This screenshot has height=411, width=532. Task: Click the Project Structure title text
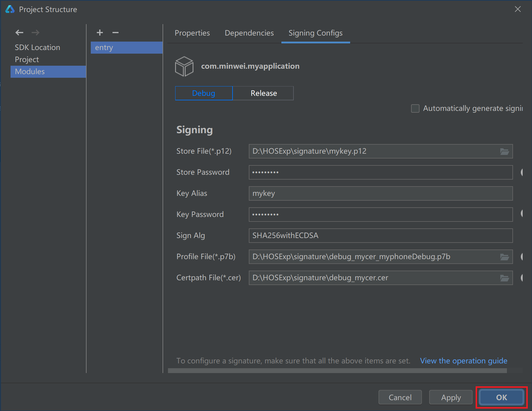[48, 10]
